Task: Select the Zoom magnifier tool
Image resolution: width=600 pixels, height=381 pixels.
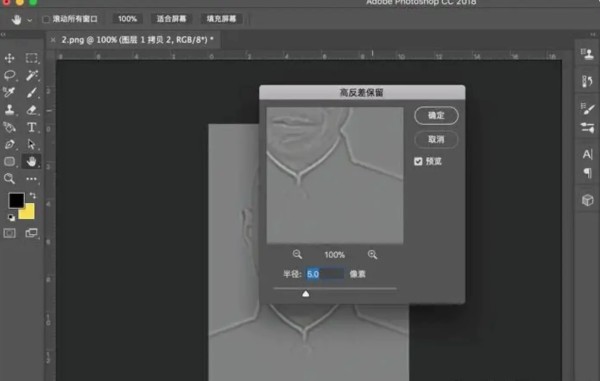Action: (10, 179)
